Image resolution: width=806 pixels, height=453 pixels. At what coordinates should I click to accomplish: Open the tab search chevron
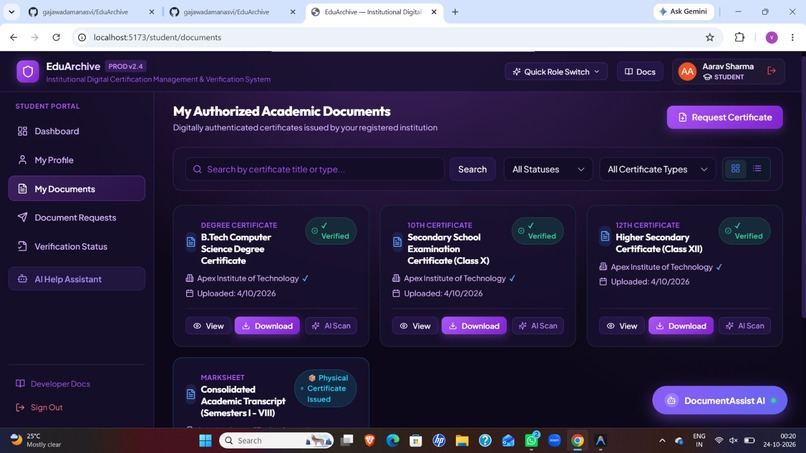(x=11, y=11)
